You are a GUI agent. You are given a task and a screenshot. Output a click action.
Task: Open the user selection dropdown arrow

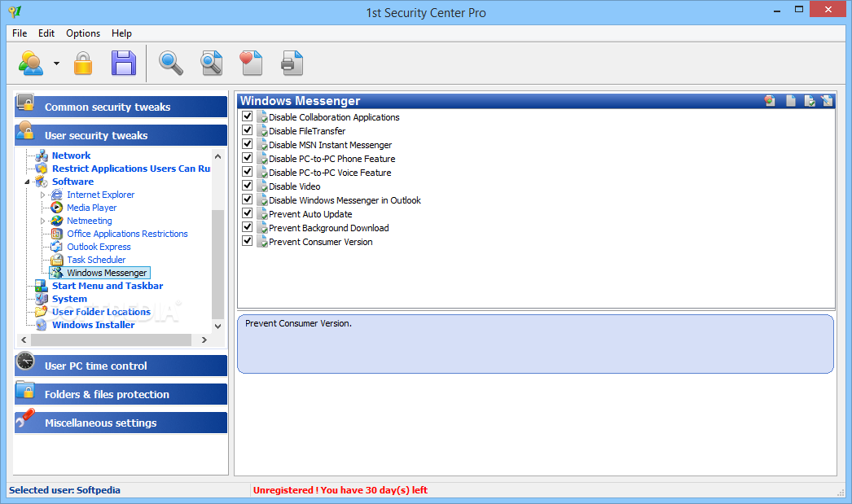(56, 64)
